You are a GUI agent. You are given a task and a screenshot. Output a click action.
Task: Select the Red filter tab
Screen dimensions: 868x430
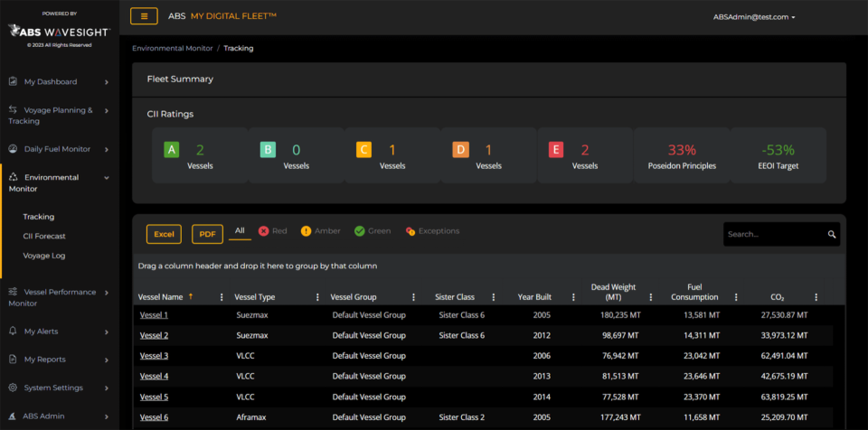pyautogui.click(x=273, y=230)
